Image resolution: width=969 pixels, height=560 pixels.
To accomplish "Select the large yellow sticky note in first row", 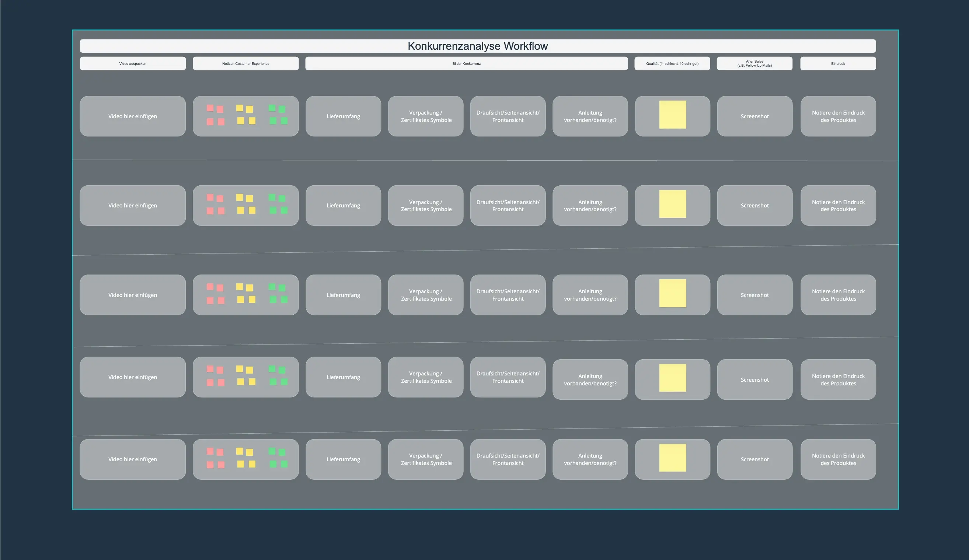I will 672,115.
